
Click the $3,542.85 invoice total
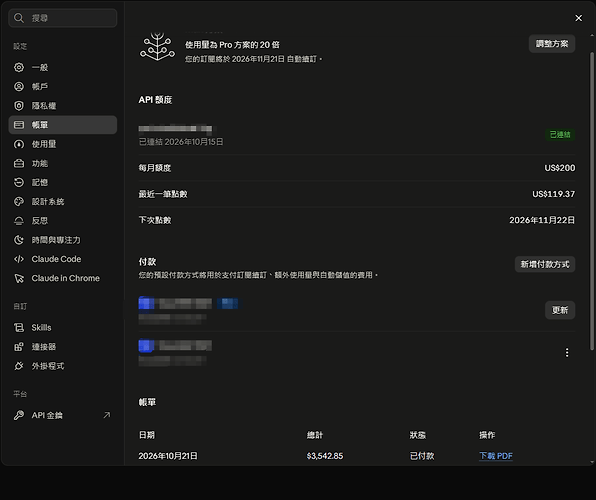(x=325, y=456)
